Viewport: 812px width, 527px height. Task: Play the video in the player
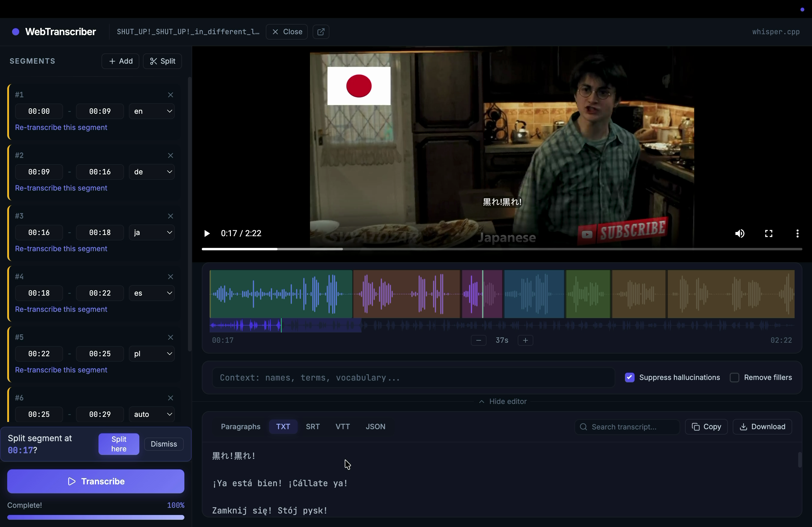tap(207, 233)
